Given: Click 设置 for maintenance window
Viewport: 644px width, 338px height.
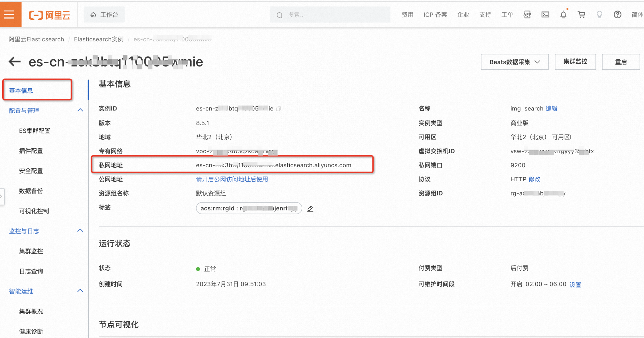Looking at the screenshot, I should pos(575,285).
